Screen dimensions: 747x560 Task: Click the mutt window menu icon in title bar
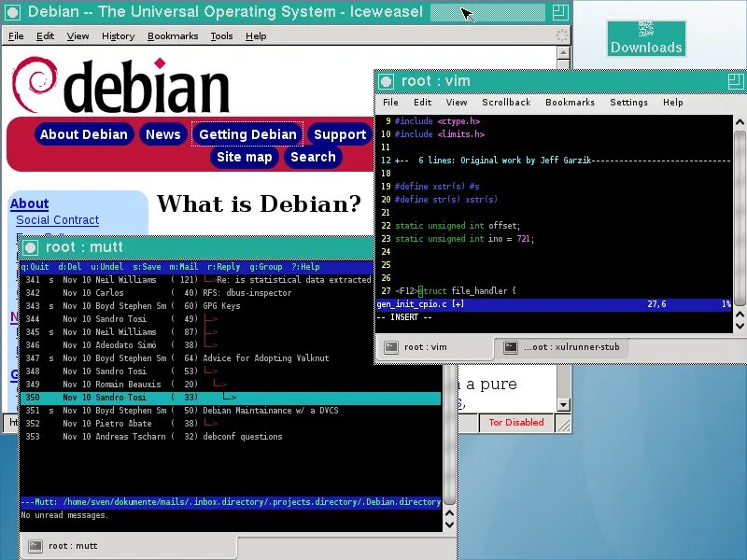(30, 247)
